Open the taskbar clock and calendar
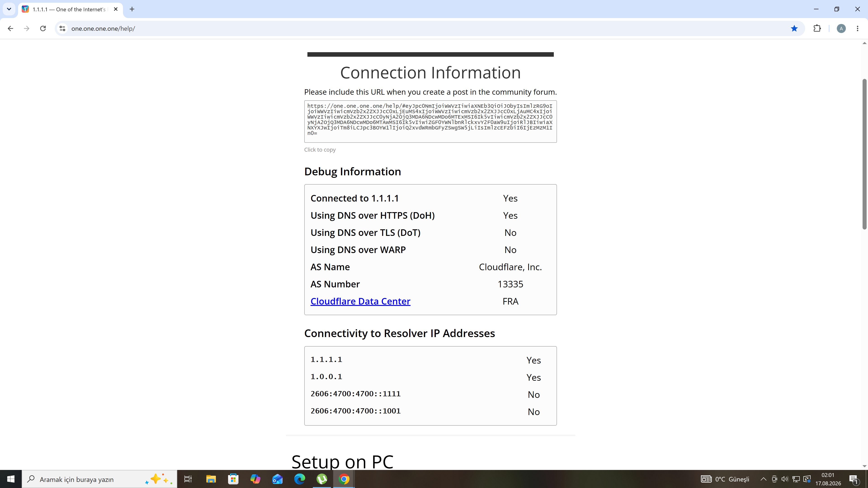Image resolution: width=868 pixels, height=488 pixels. (828, 479)
